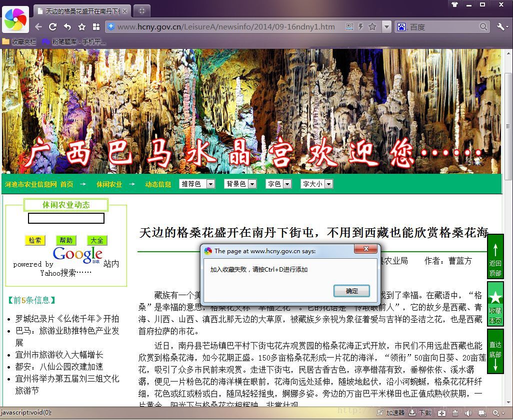The width and height of the screenshot is (513, 420).
Task: Open a new tab with plus button
Action: (x=142, y=10)
